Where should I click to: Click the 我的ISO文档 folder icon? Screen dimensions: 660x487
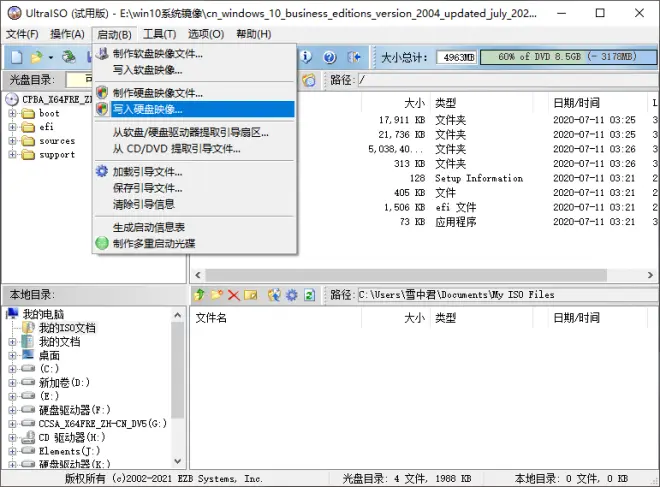(x=28, y=327)
